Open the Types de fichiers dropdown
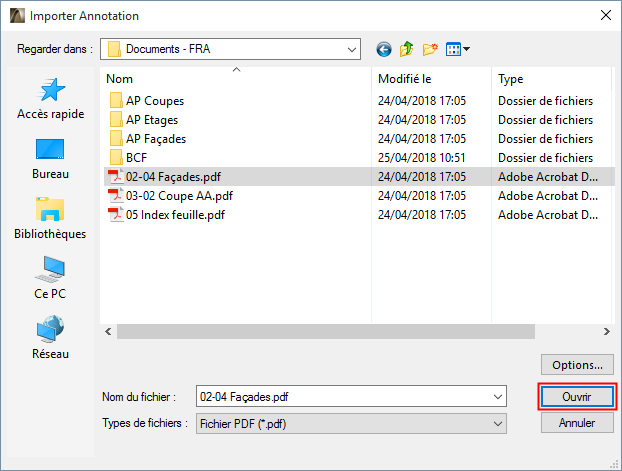Viewport: 622px width, 471px height. click(498, 423)
